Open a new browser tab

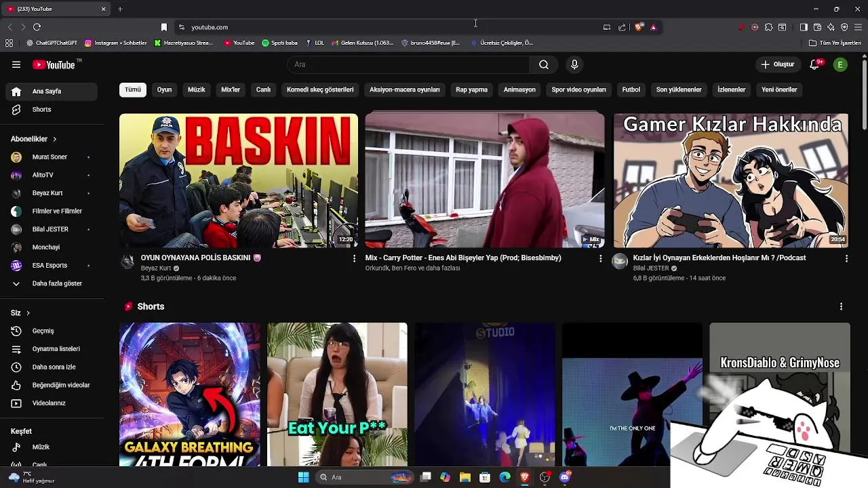click(120, 9)
